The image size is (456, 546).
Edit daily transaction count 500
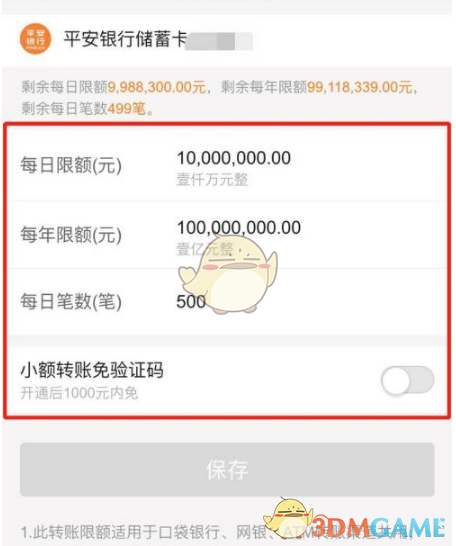tap(191, 302)
